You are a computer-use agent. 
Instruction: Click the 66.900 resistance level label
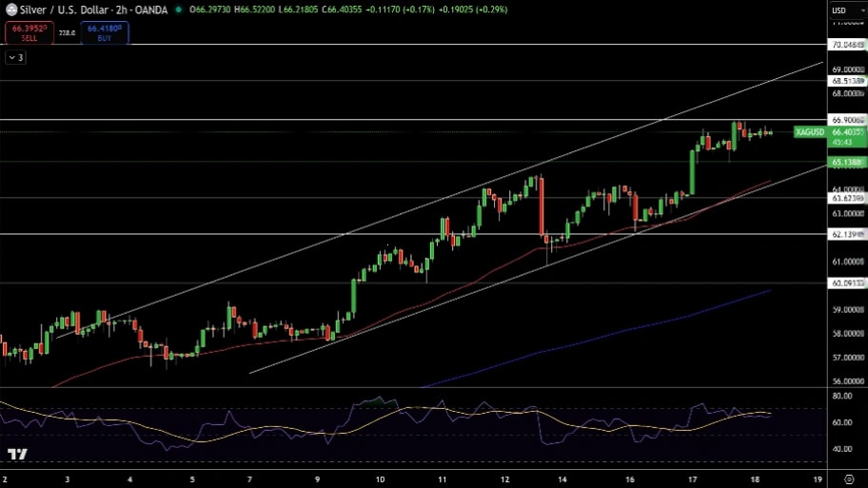click(x=846, y=120)
